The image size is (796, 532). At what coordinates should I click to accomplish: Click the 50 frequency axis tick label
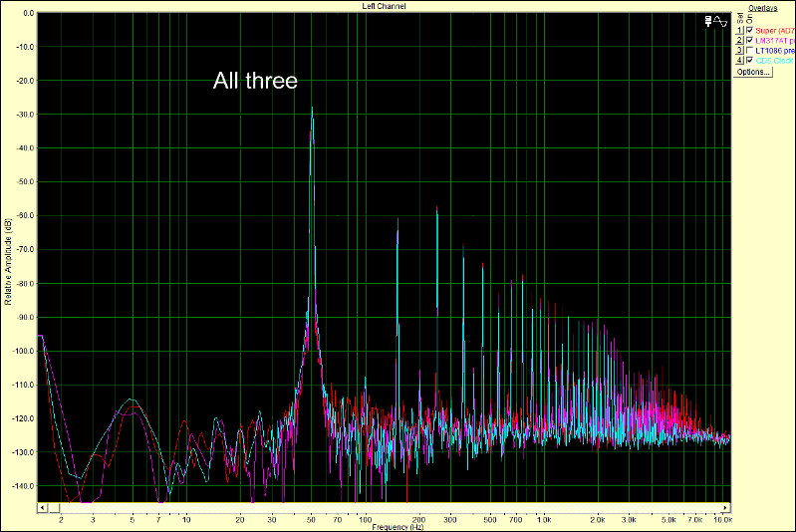(x=311, y=520)
